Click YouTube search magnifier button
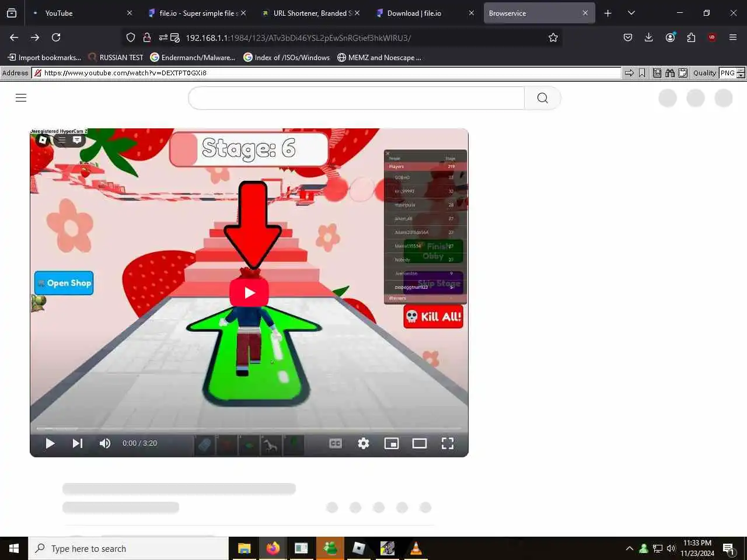This screenshot has height=560, width=747. click(x=543, y=98)
